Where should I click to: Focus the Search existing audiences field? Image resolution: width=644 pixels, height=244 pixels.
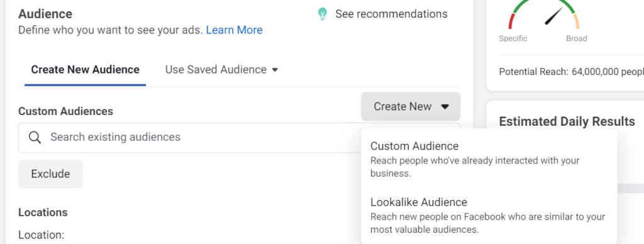[x=239, y=138]
